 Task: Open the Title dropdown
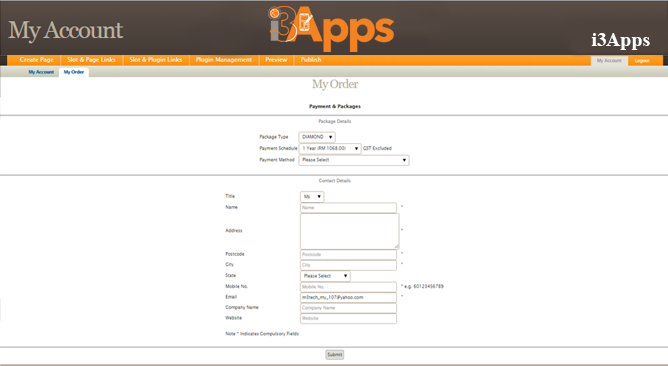click(x=312, y=197)
